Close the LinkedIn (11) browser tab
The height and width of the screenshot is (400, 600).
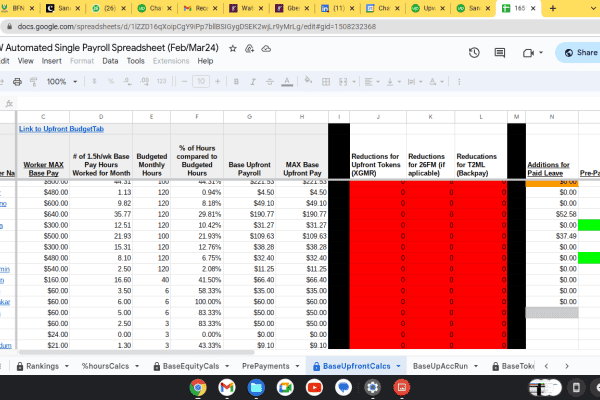coord(352,8)
